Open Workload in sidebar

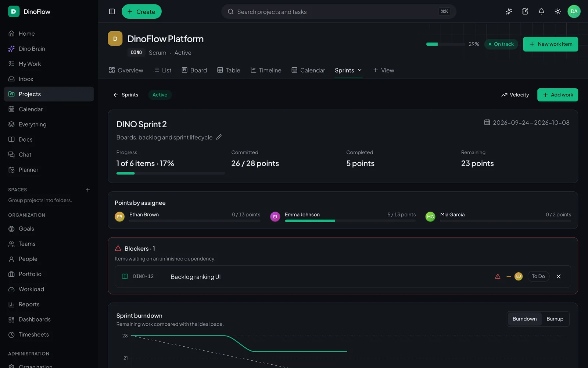[49, 289]
